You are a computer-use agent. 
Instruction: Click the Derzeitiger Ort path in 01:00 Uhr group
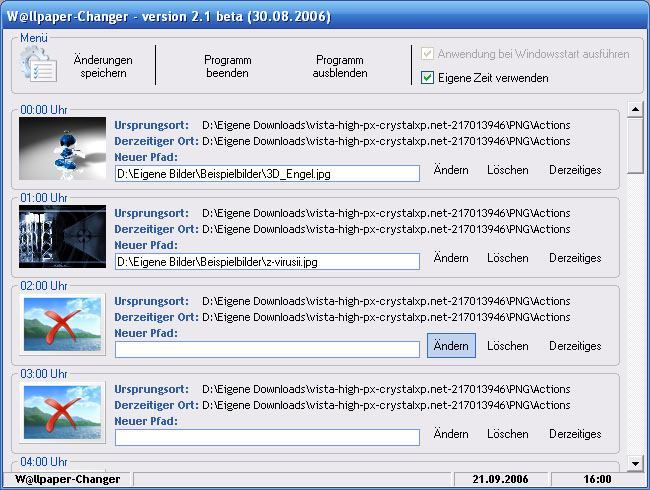[x=386, y=229]
